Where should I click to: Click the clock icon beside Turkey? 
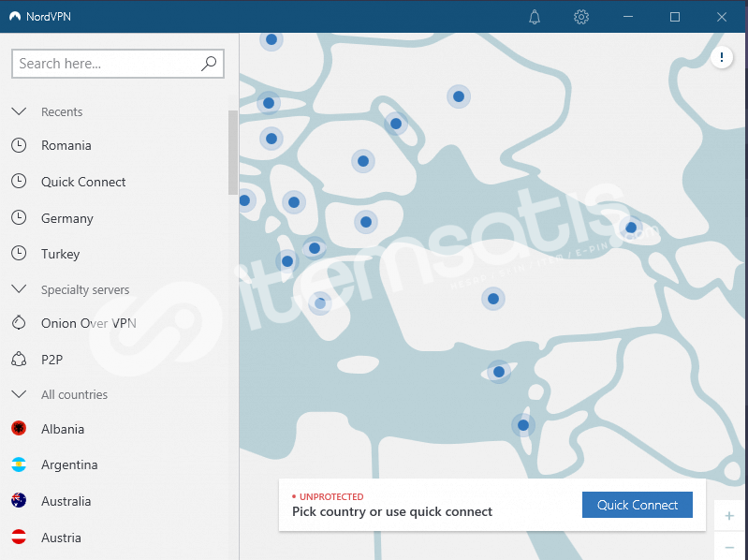[19, 253]
